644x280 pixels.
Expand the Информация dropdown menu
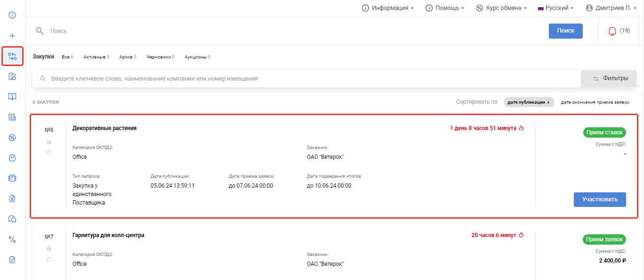388,8
